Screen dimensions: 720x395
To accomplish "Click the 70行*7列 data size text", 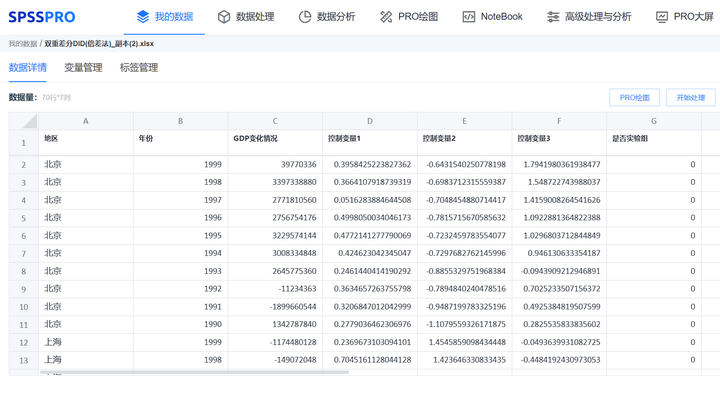I will coord(56,97).
